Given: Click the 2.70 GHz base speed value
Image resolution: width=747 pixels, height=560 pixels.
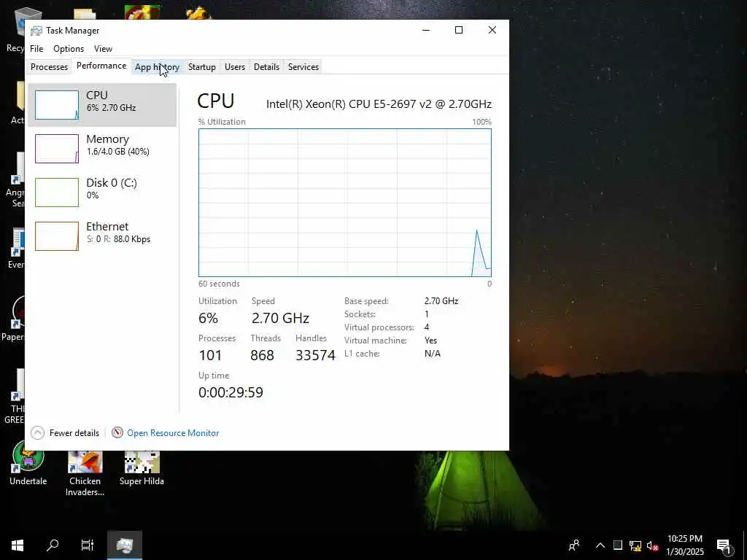Looking at the screenshot, I should click(441, 301).
